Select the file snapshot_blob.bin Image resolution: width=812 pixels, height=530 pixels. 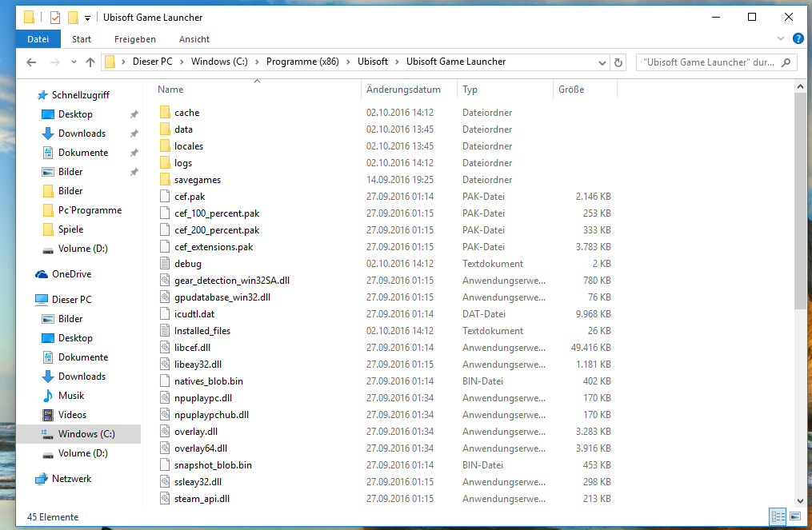click(213, 464)
